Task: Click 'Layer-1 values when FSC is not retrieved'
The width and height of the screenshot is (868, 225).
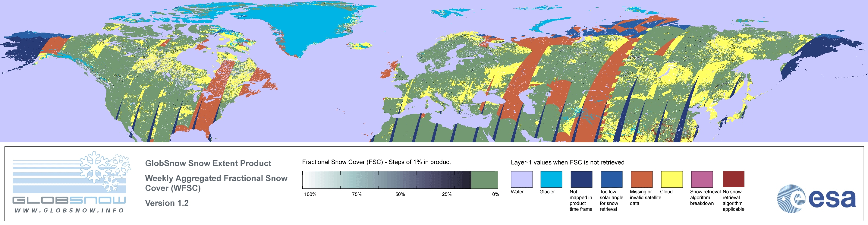Action: (x=568, y=162)
